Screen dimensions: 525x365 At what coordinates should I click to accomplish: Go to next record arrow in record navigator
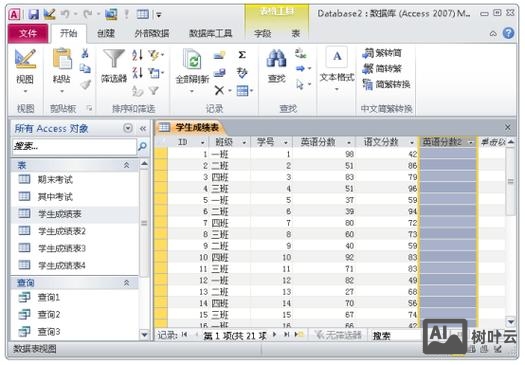click(275, 335)
